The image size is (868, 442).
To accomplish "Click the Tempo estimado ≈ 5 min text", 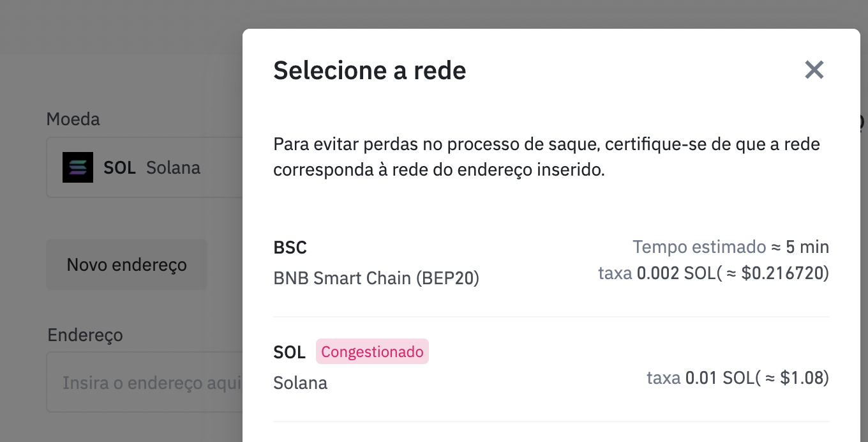I will (731, 247).
